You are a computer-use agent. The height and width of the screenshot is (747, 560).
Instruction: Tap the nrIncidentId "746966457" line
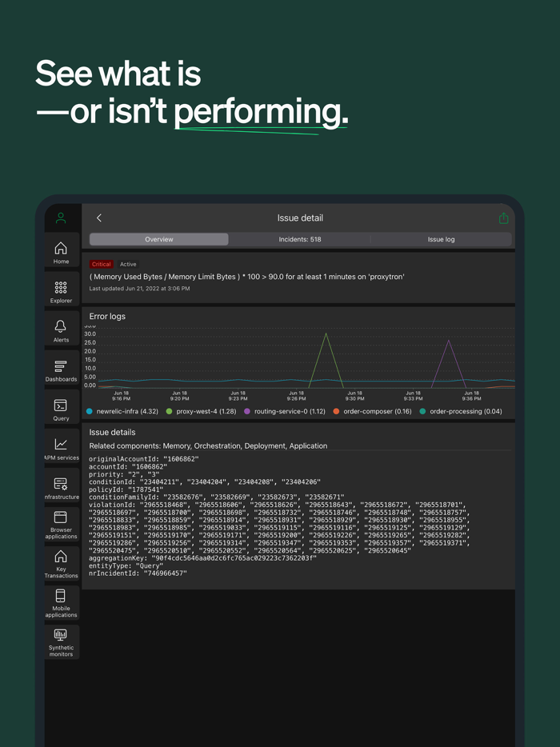pyautogui.click(x=138, y=573)
